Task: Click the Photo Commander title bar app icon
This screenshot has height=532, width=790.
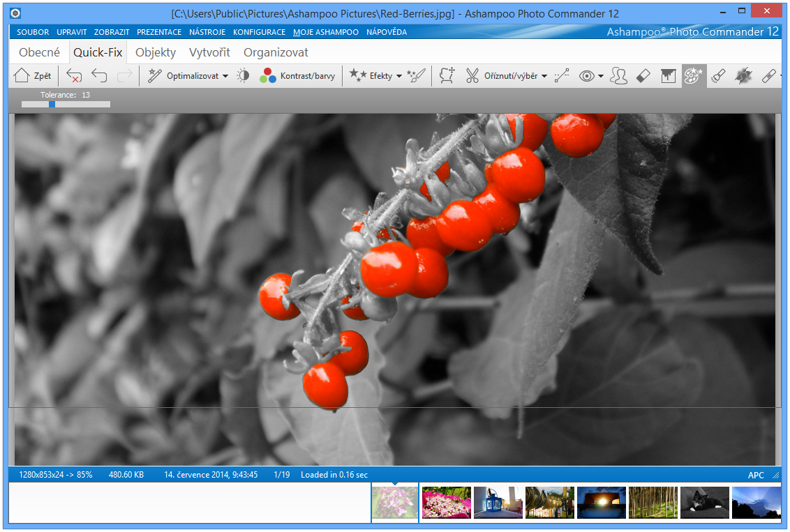Action: pyautogui.click(x=15, y=13)
